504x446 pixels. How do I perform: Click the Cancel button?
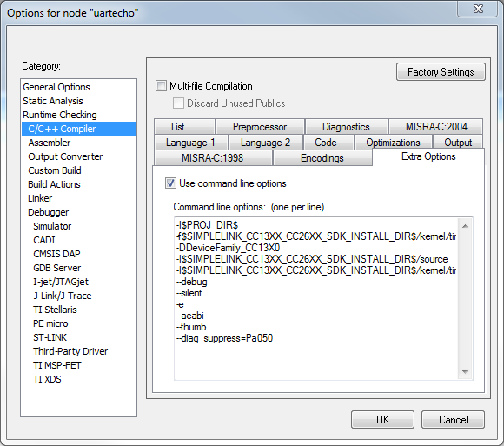pyautogui.click(x=453, y=419)
